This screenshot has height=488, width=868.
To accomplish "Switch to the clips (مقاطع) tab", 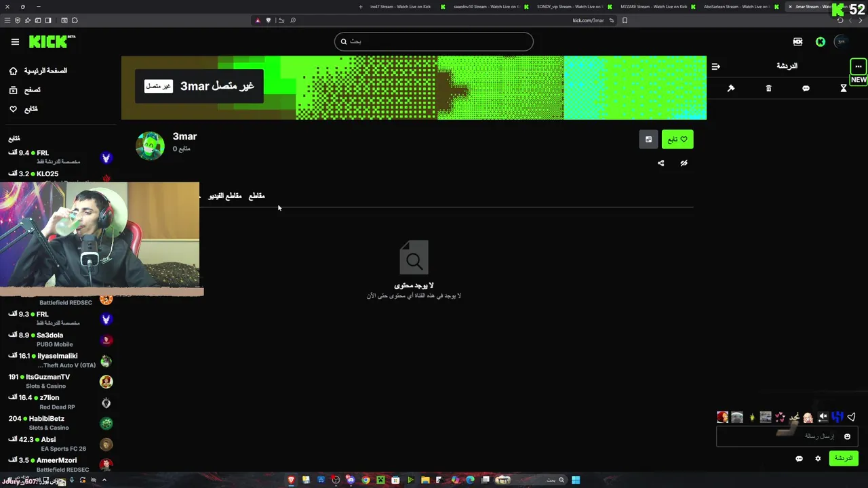I will coord(256,196).
